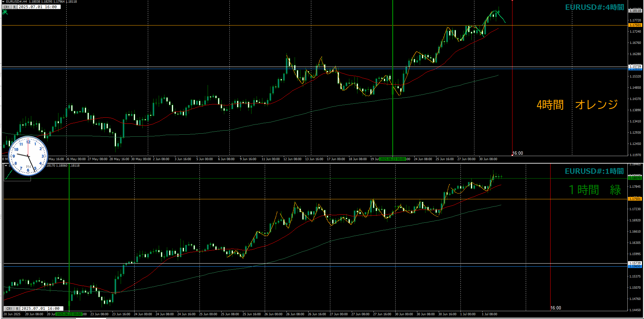Click the 20 Jun 2025 label on the 1-hour time axis
The width and height of the screenshot is (644, 319).
[x=12, y=314]
